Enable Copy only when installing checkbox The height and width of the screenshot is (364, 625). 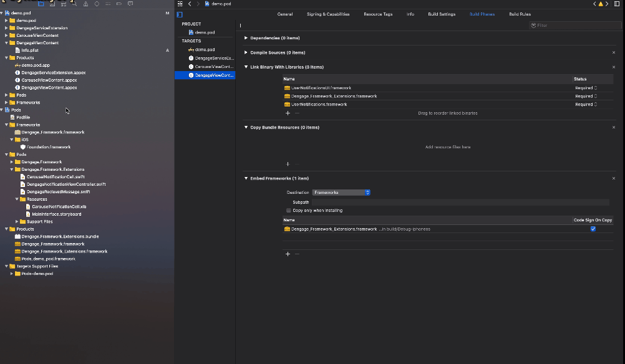289,211
